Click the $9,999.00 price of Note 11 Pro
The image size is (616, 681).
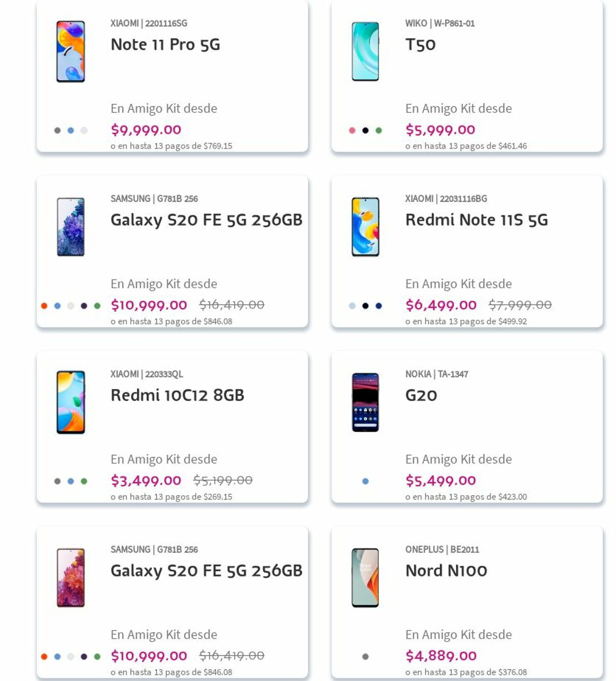(146, 130)
